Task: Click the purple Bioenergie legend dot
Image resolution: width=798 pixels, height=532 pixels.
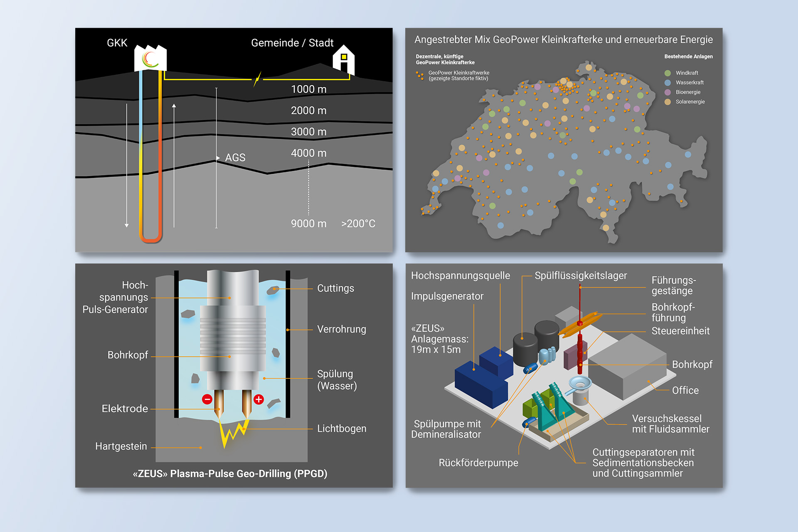Action: click(x=667, y=92)
